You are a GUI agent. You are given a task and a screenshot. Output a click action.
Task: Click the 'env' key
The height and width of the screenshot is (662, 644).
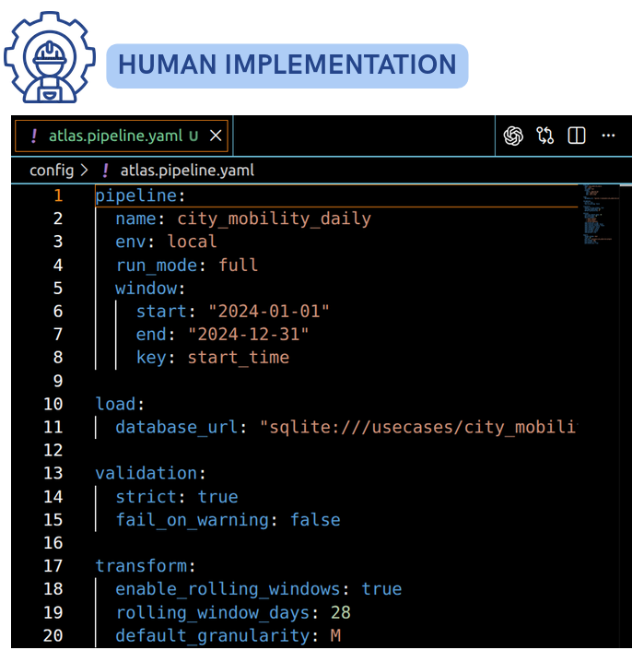click(x=131, y=242)
